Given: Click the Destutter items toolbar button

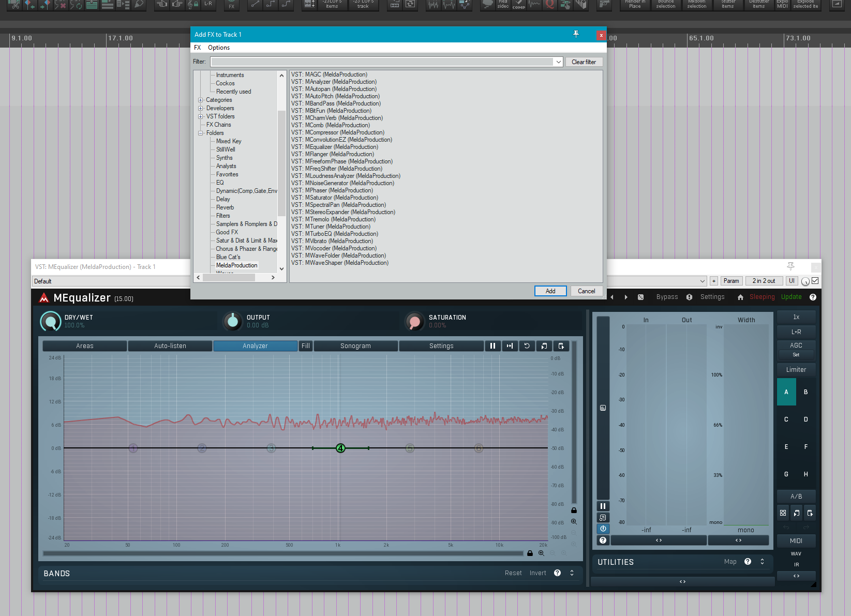Looking at the screenshot, I should click(x=758, y=5).
